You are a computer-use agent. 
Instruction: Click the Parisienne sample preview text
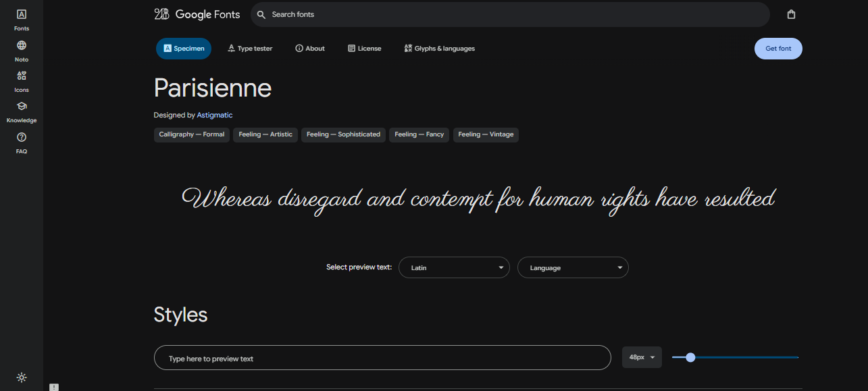click(478, 200)
